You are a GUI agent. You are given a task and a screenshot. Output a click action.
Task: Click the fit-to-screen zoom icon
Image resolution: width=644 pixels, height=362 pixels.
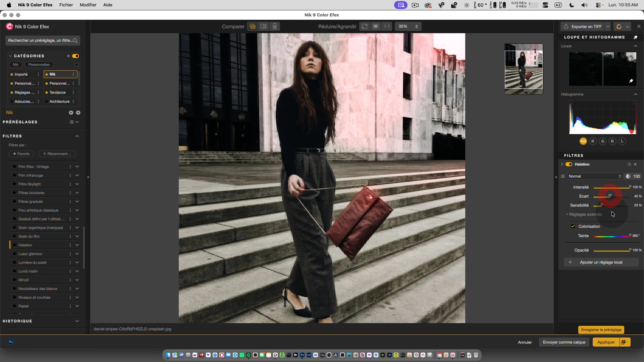pyautogui.click(x=365, y=26)
